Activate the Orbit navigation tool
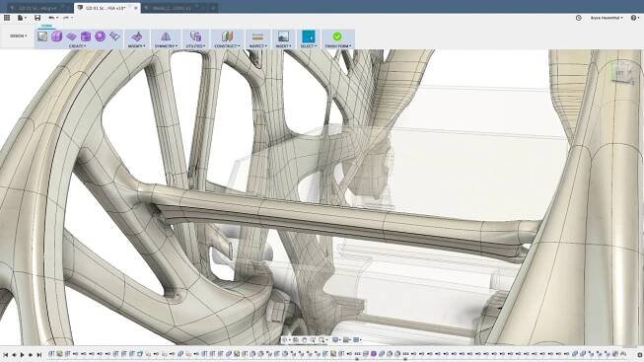644x362 pixels. 285,340
